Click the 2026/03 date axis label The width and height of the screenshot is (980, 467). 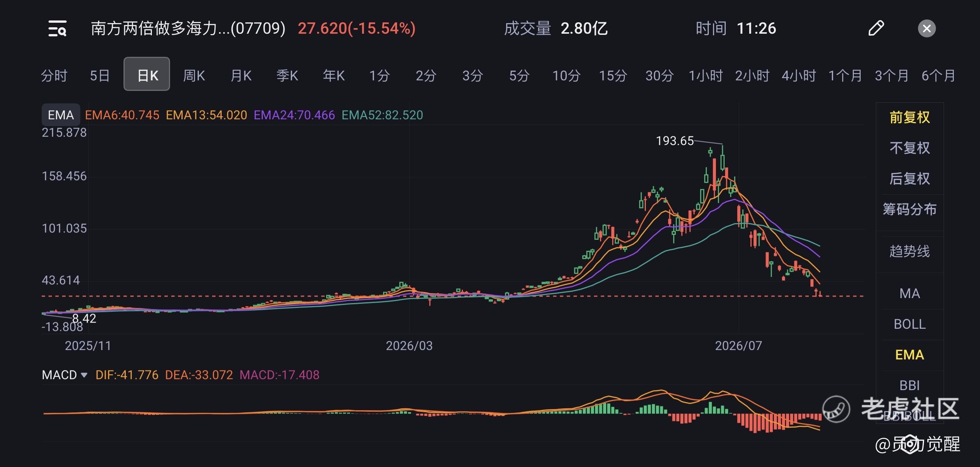[x=410, y=346]
